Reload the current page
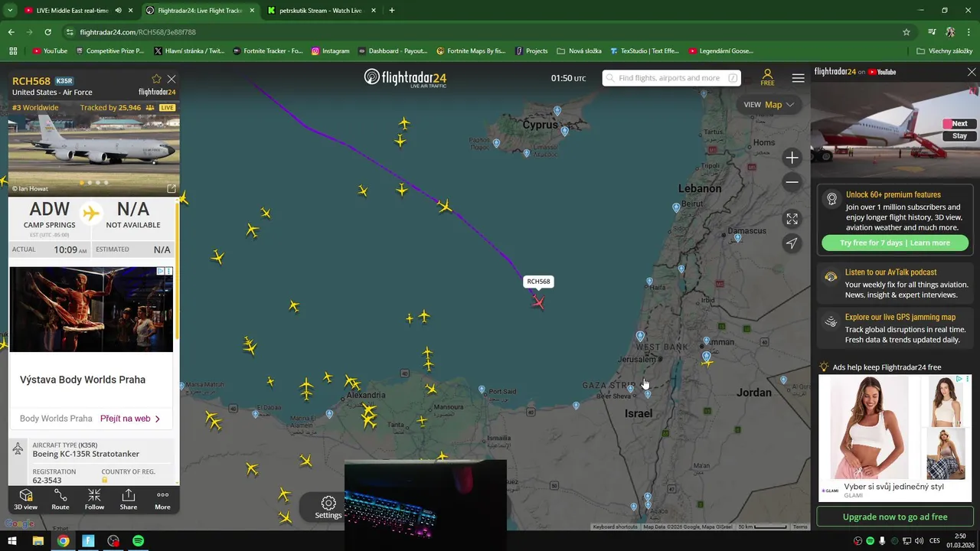Viewport: 980px width, 551px height. point(47,32)
